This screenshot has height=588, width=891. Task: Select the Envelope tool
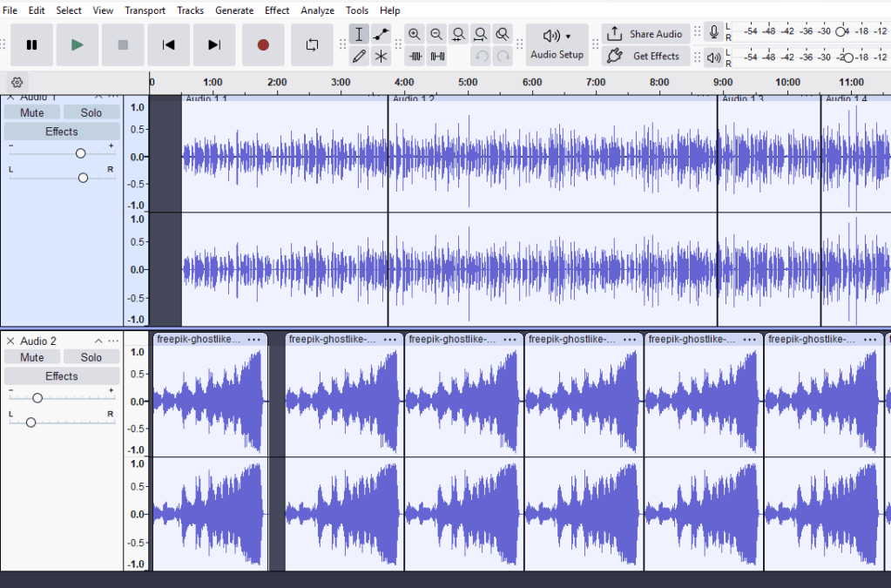click(x=381, y=34)
